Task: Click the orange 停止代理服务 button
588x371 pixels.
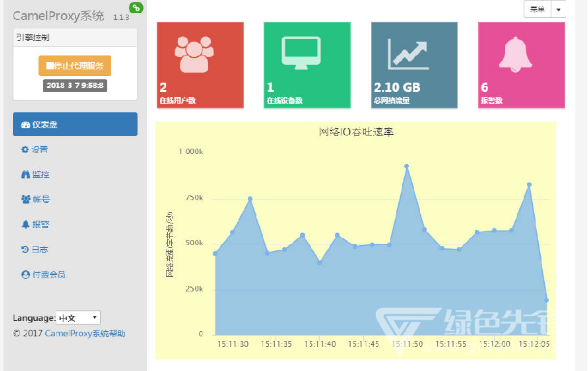Action: tap(75, 66)
